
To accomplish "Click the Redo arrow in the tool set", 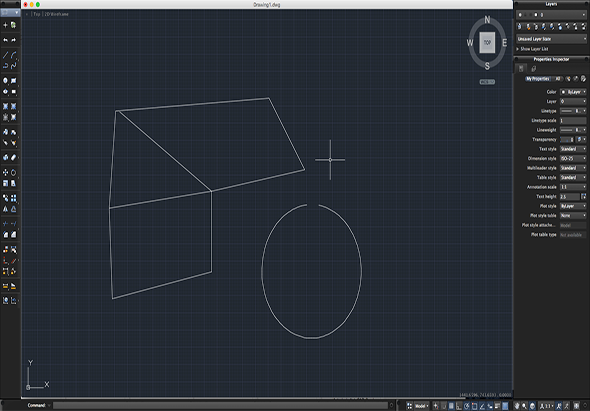I will [14, 40].
